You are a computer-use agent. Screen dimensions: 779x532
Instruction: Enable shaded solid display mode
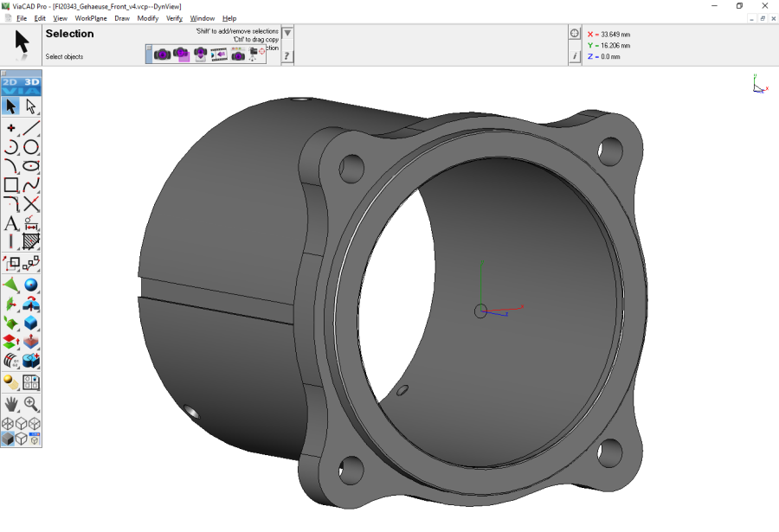[8, 439]
